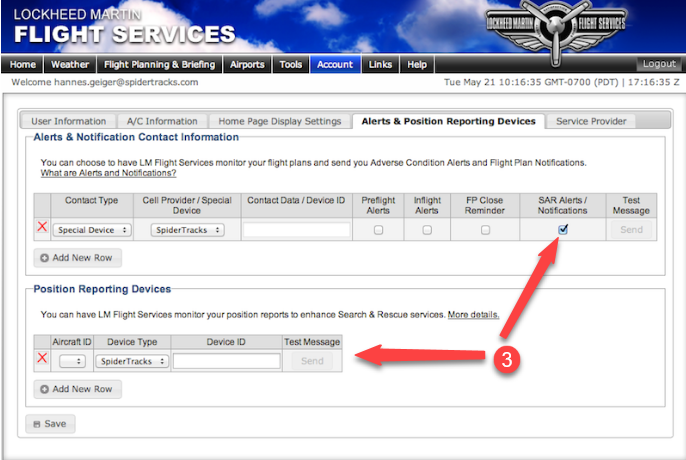
Task: Go to Home menu
Action: coord(23,64)
